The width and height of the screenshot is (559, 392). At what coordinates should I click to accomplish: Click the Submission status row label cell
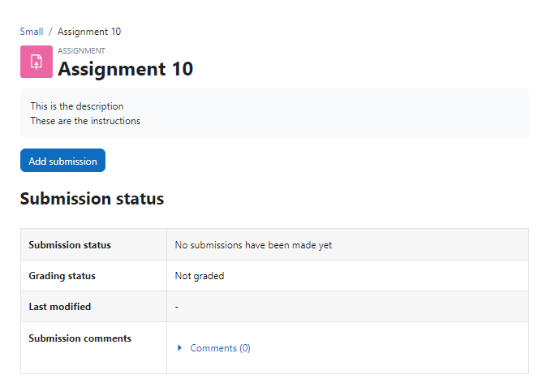94,244
